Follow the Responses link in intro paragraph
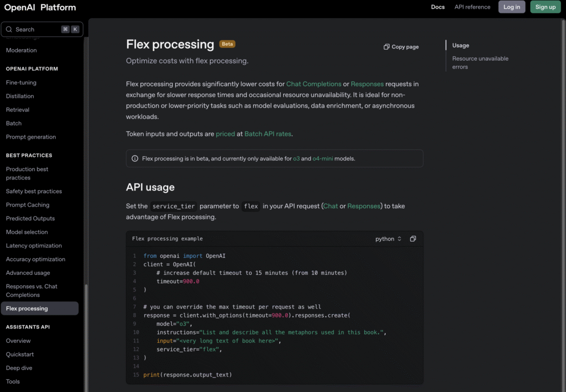Screen dimensions: 566x392 point(367,84)
